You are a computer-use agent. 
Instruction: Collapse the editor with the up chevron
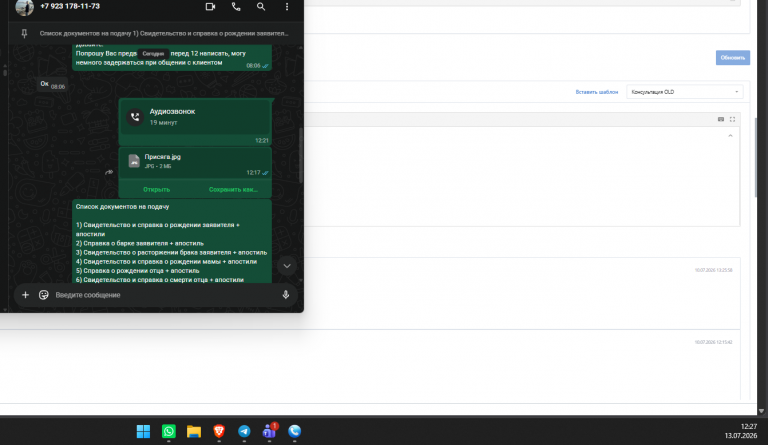(730, 136)
